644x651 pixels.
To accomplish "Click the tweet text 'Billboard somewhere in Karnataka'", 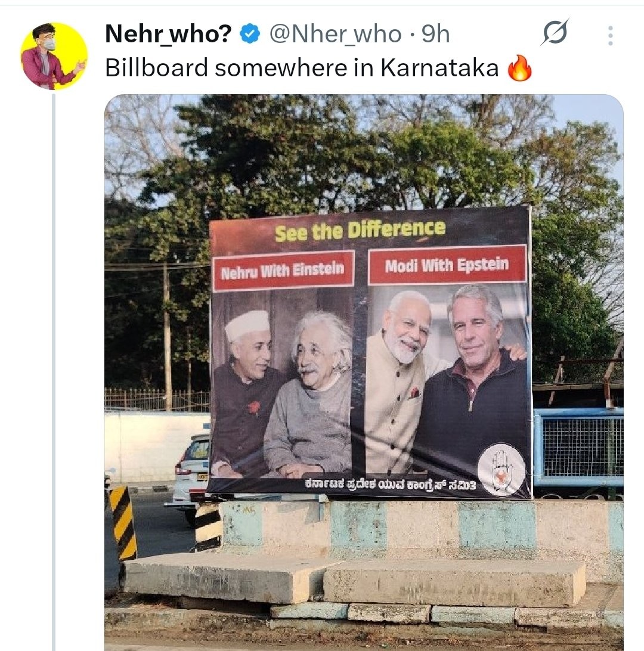I will pyautogui.click(x=301, y=69).
